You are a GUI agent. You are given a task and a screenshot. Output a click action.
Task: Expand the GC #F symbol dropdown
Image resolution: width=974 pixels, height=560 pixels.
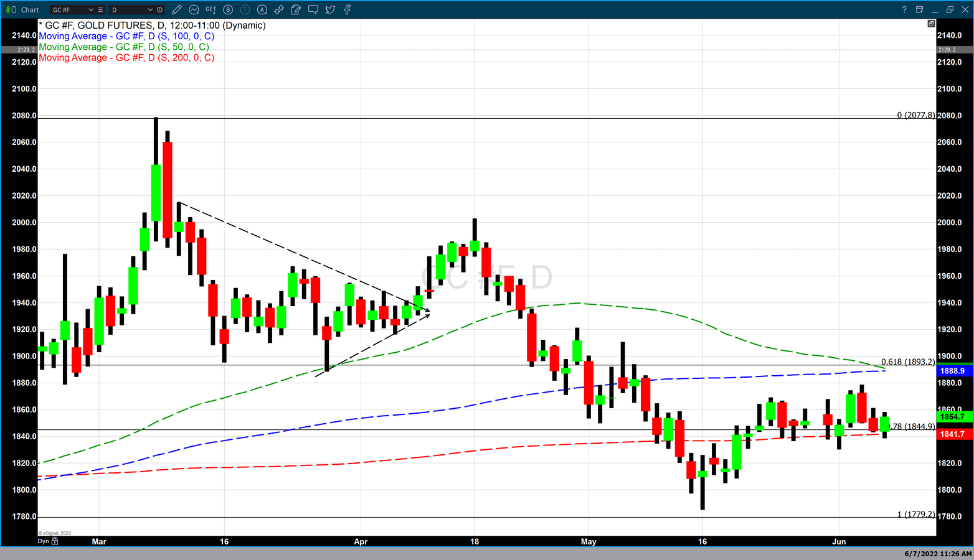coord(91,10)
